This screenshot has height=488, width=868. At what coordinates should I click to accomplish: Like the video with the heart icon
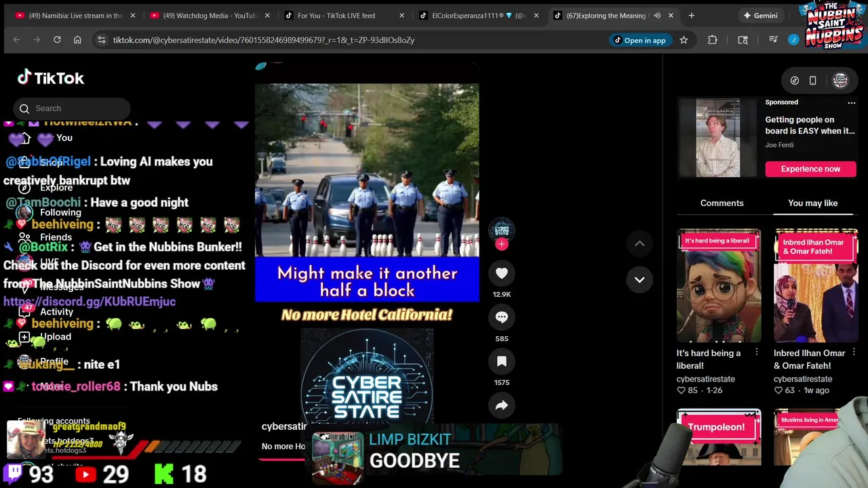pyautogui.click(x=502, y=273)
